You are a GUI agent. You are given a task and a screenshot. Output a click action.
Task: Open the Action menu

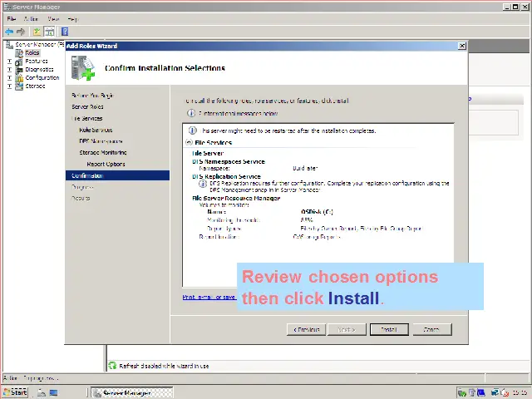(31, 19)
